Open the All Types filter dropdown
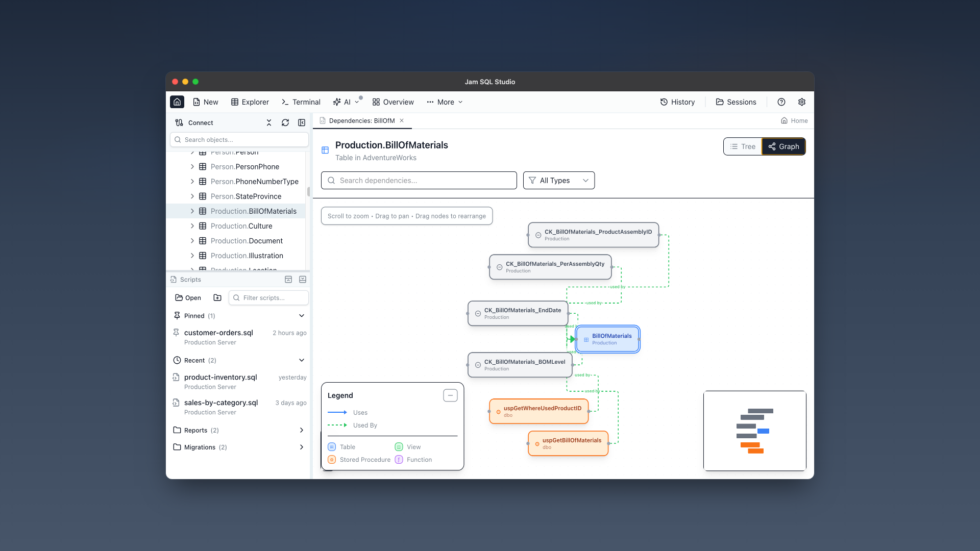 [x=558, y=180]
